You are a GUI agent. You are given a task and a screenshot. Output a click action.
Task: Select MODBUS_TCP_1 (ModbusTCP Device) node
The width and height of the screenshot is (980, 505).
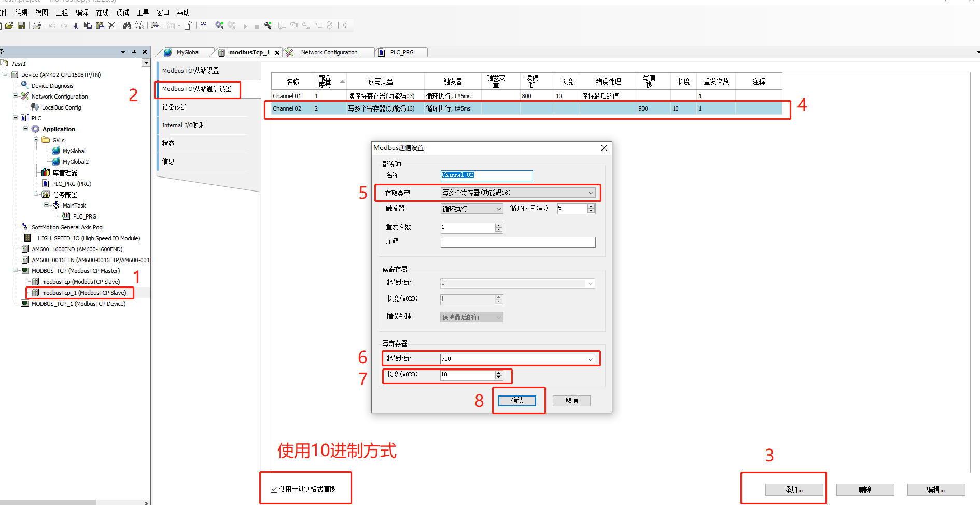(78, 304)
